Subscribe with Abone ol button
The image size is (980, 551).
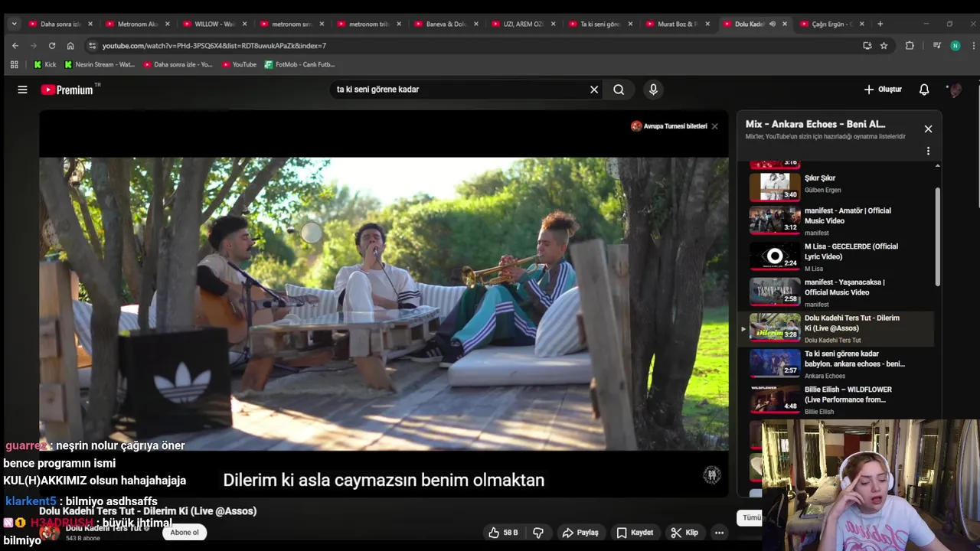(185, 533)
